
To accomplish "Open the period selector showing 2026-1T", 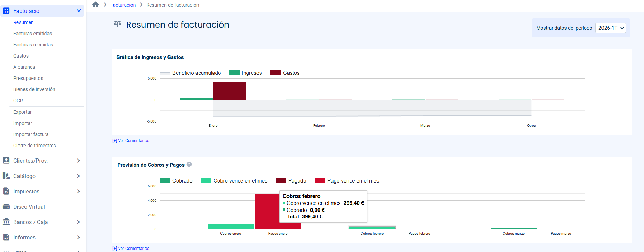I will pyautogui.click(x=611, y=28).
